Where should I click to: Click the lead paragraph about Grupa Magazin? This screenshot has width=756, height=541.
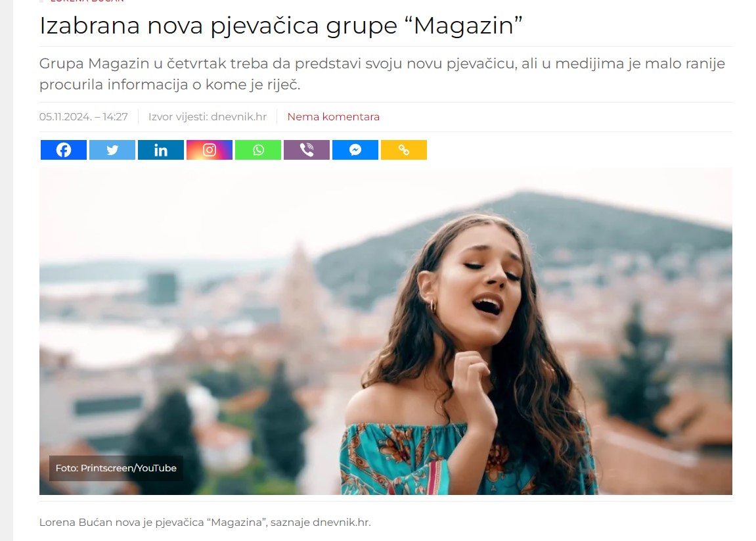(x=382, y=74)
